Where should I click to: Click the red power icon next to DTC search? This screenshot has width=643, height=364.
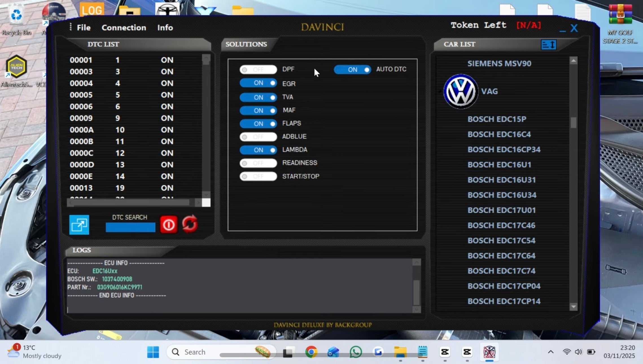point(169,224)
